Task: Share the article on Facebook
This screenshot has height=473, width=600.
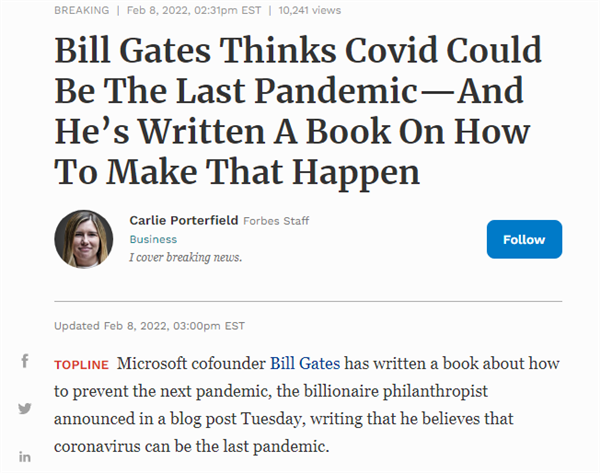Action: pyautogui.click(x=25, y=361)
